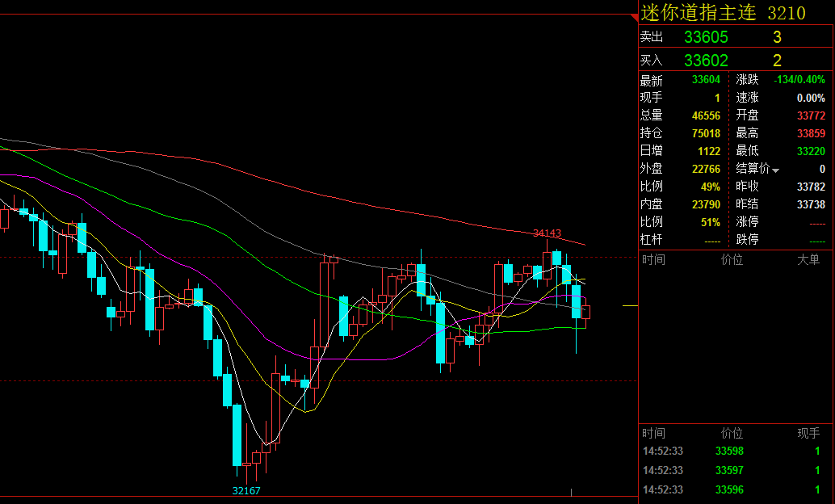Click the sell quantity 3
Viewport: 835px width, 504px height.
[x=777, y=37]
